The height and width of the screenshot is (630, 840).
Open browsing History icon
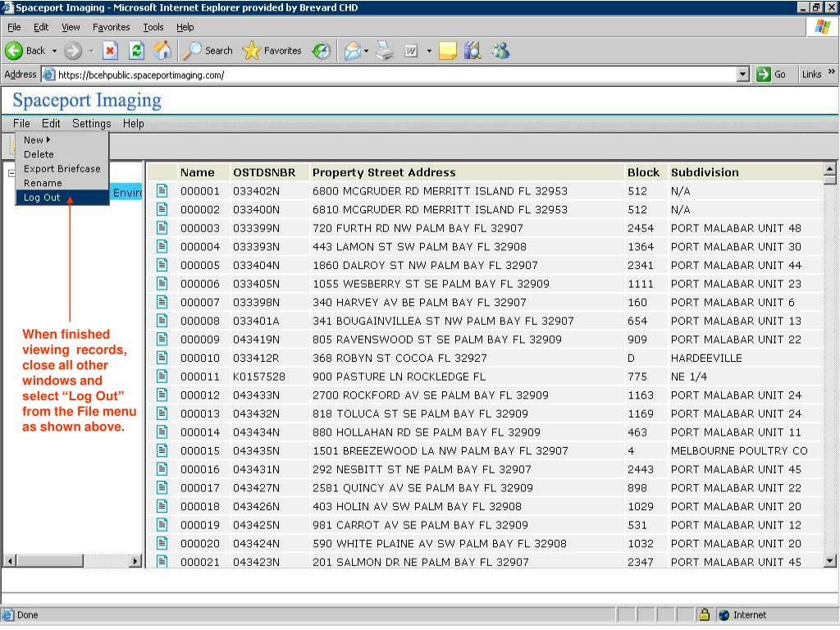pos(322,51)
